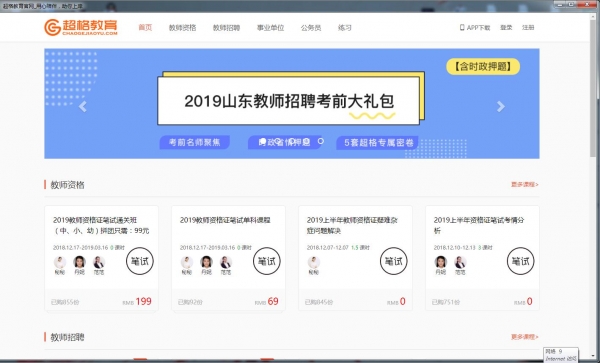Advance the banner with right arrow
Screen dimensions: 600x363
pos(501,106)
